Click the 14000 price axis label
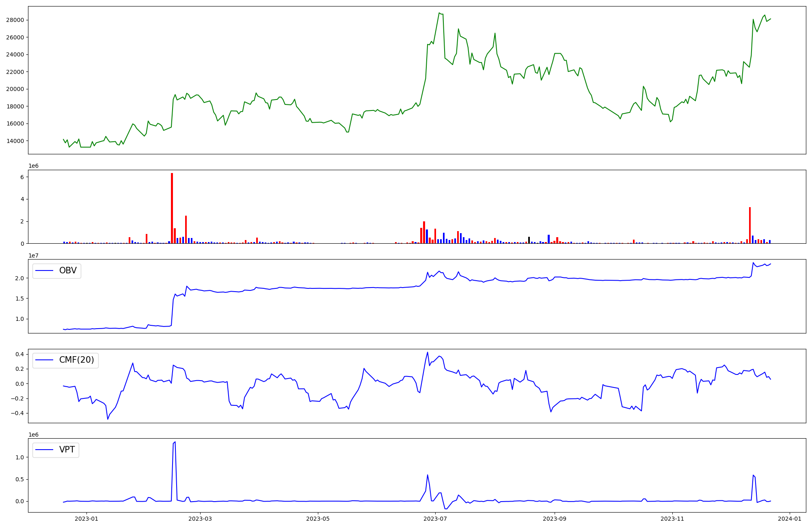Screen dimensions: 812x528 point(15,141)
